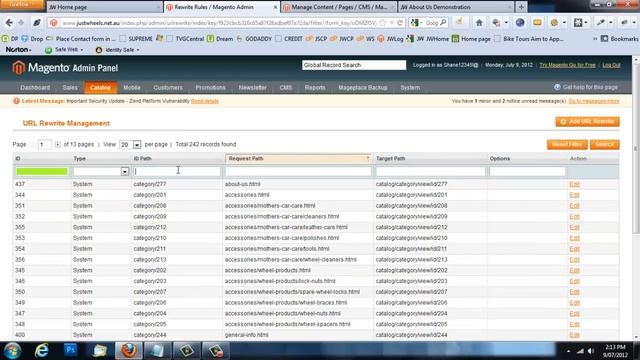Open Read details security message link
The height and width of the screenshot is (360, 640).
point(205,101)
